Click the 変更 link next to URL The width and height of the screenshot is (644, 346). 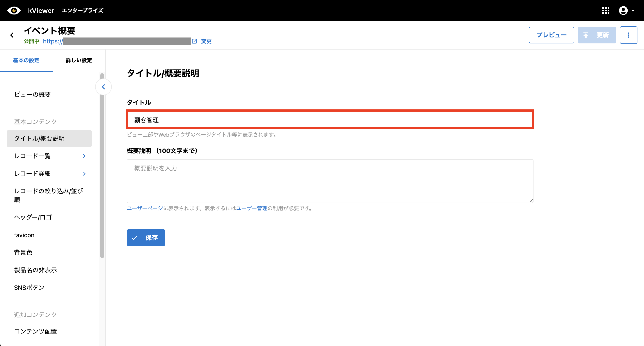[x=206, y=41]
